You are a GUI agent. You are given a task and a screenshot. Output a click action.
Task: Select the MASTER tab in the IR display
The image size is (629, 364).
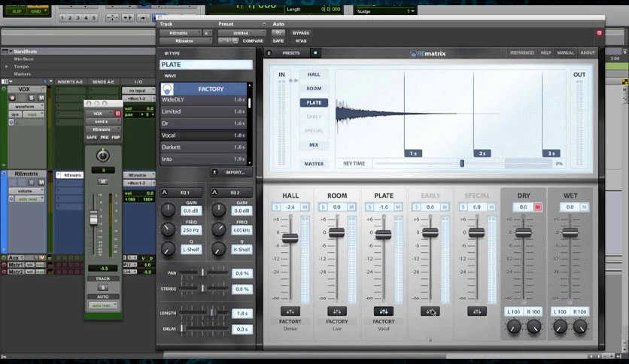pos(314,163)
